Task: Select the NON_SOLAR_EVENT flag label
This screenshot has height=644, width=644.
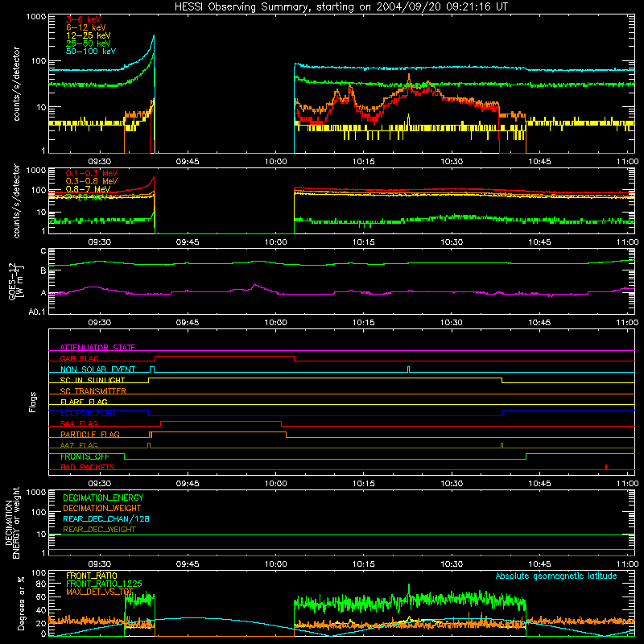Action: point(97,369)
